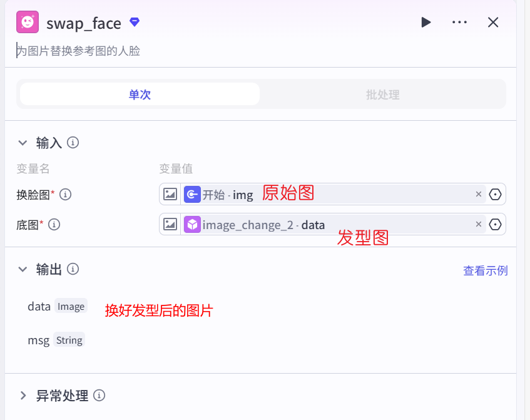
Task: Open the three-dot more options menu
Action: [x=459, y=23]
